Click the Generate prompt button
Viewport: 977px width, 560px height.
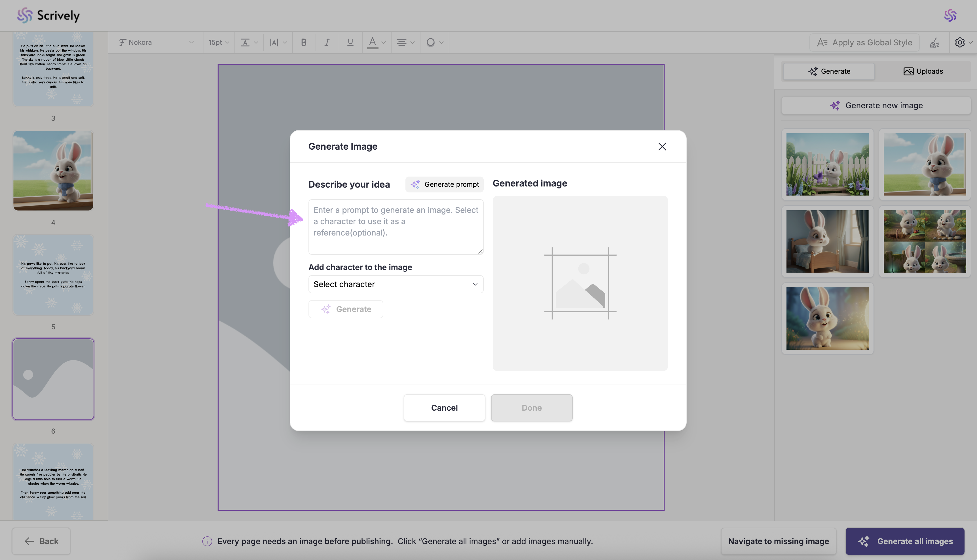pyautogui.click(x=444, y=184)
